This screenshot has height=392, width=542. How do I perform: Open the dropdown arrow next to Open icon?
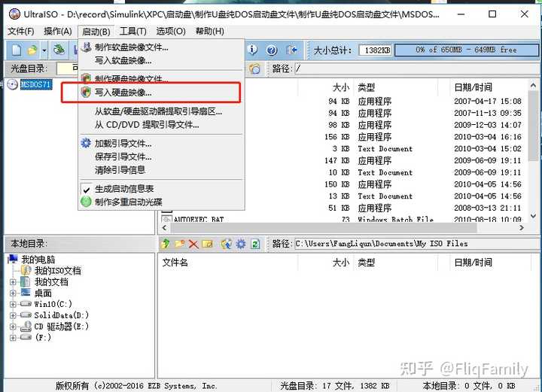tap(44, 50)
